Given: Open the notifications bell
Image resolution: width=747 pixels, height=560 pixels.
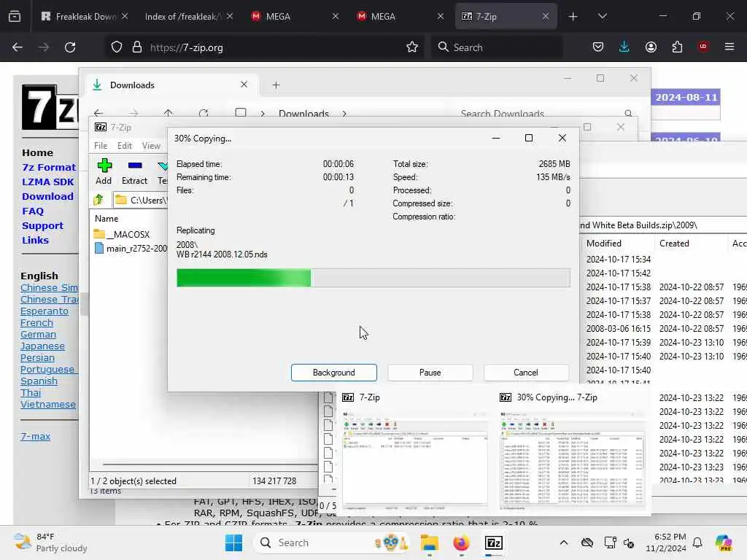Looking at the screenshot, I should (x=697, y=542).
